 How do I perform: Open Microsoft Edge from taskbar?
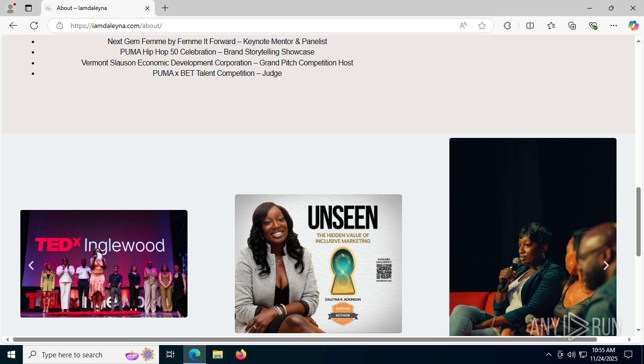pos(195,355)
